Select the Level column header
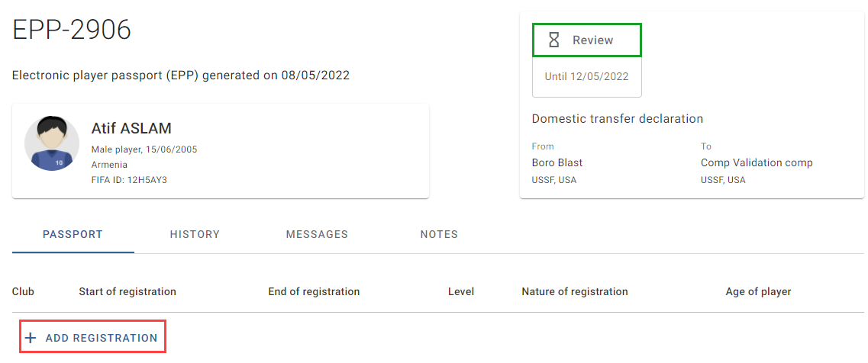The width and height of the screenshot is (868, 363). click(461, 291)
